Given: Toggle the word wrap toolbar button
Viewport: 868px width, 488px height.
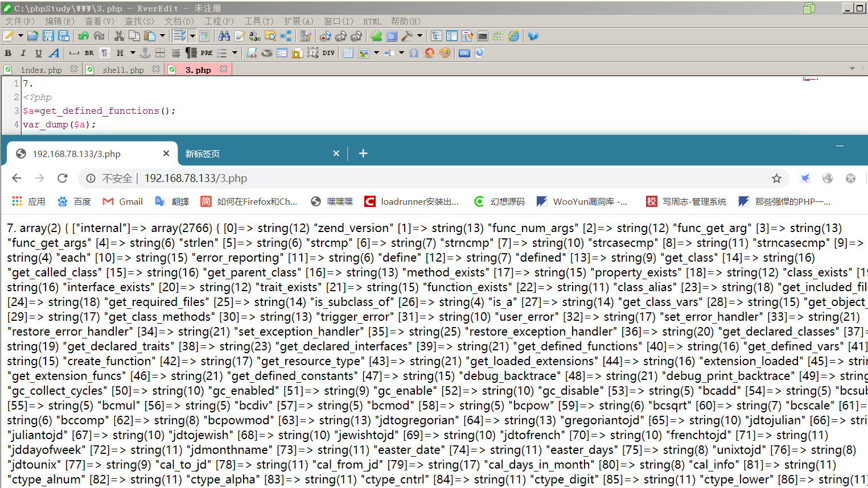Looking at the screenshot, I should click(x=179, y=36).
